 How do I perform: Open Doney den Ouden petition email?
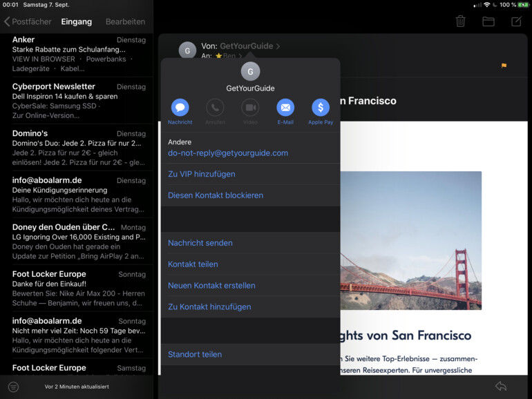pyautogui.click(x=77, y=242)
